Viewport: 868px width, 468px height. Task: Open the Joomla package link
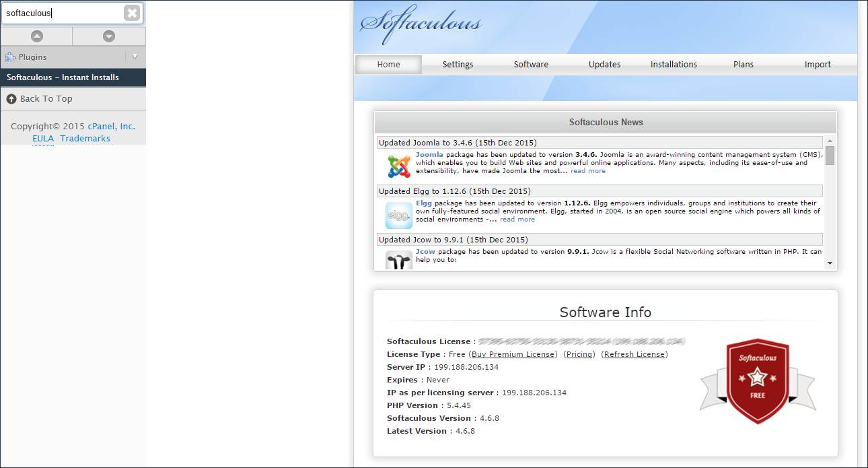[429, 154]
